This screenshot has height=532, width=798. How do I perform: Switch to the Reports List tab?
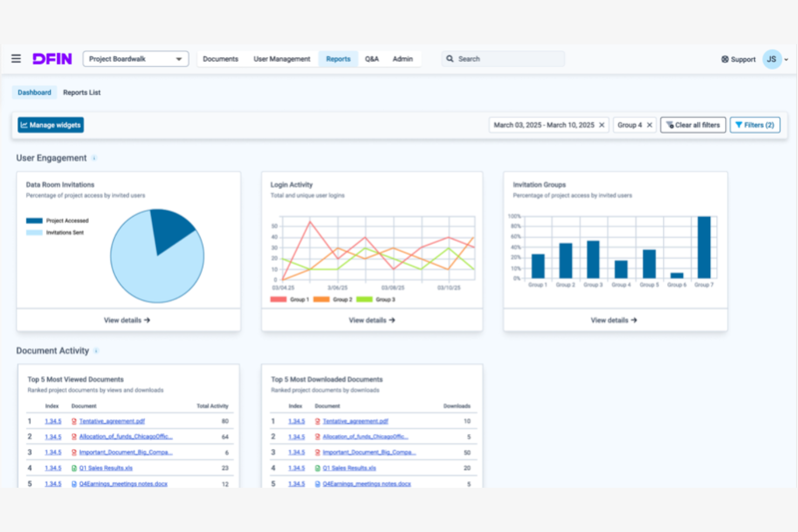tap(81, 92)
